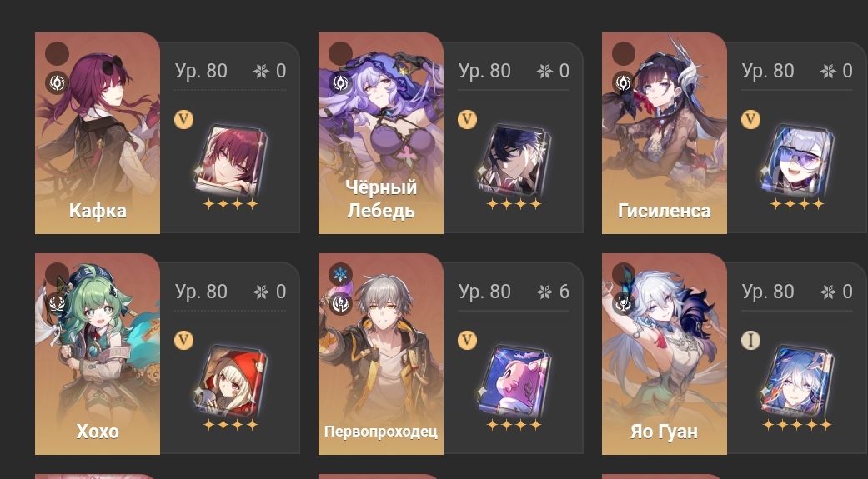Click Хохо's red-hooded light cone icon
868x479 pixels.
point(231,381)
